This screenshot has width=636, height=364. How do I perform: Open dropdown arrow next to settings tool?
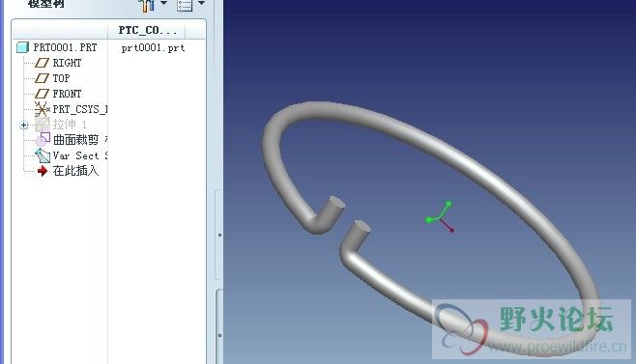164,3
